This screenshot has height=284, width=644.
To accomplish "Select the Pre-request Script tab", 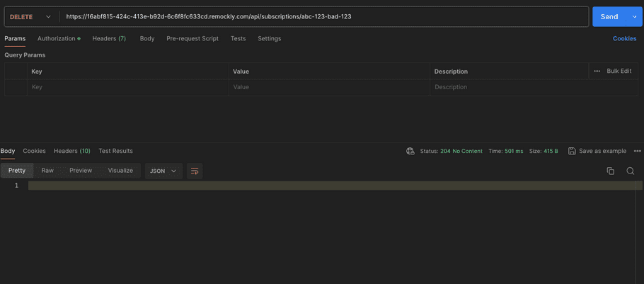I will [192, 38].
